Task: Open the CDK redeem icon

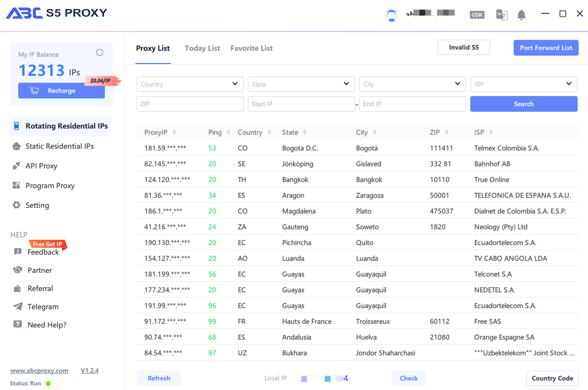Action: (477, 15)
